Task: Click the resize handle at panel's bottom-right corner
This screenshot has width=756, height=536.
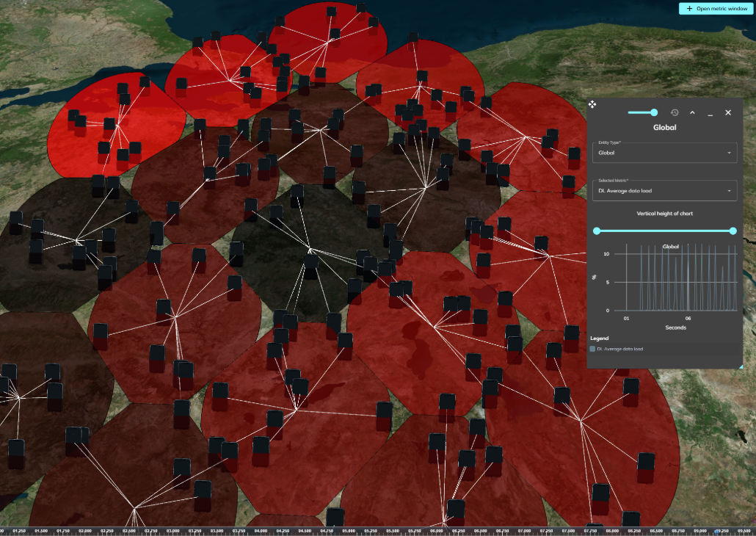Action: tap(740, 366)
